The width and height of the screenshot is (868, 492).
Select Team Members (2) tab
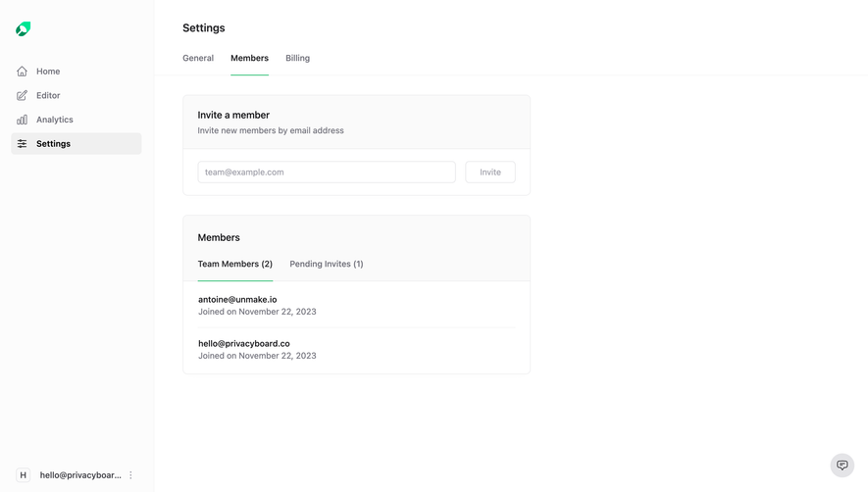click(235, 264)
